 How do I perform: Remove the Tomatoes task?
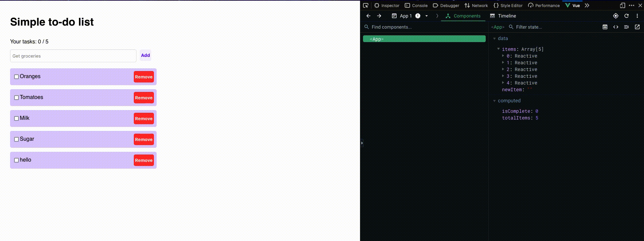coord(144,98)
